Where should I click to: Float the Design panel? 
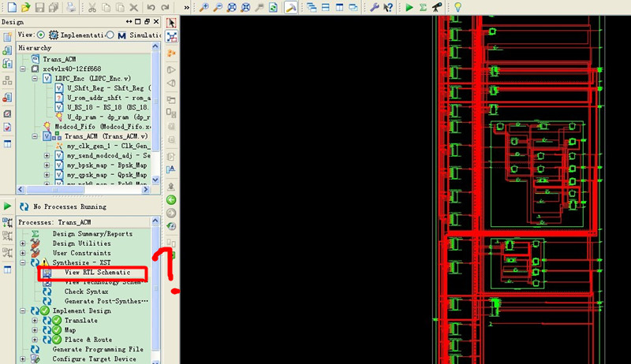click(147, 22)
